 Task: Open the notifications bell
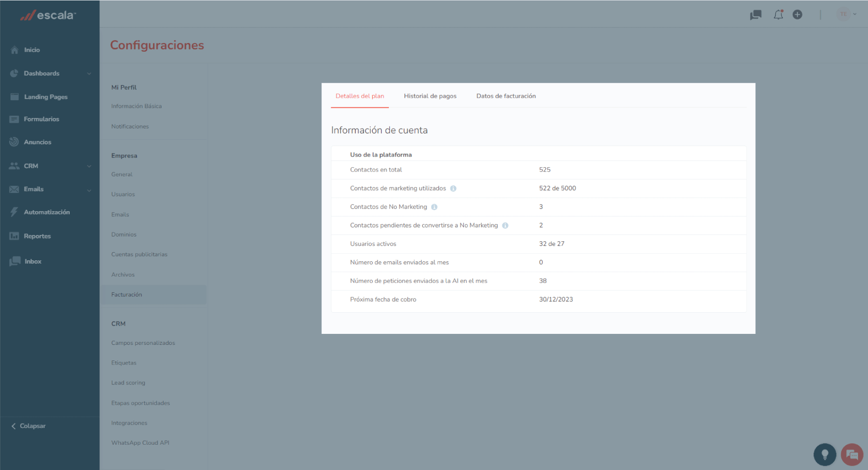(779, 15)
